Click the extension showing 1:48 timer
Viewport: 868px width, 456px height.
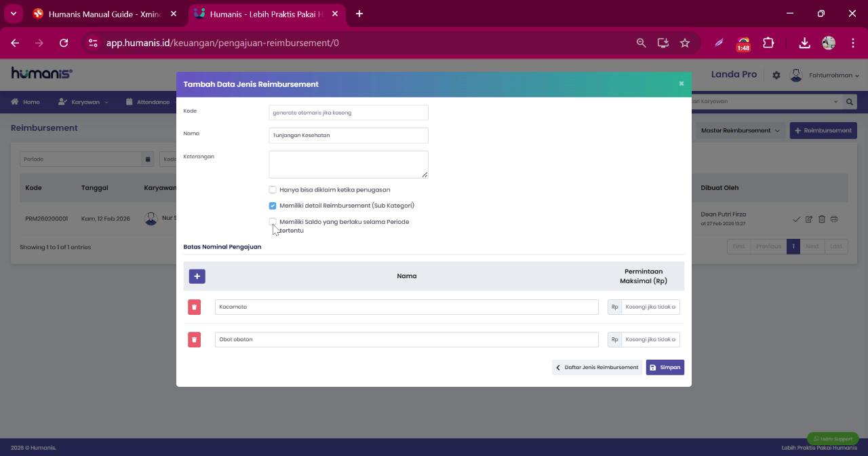click(743, 44)
